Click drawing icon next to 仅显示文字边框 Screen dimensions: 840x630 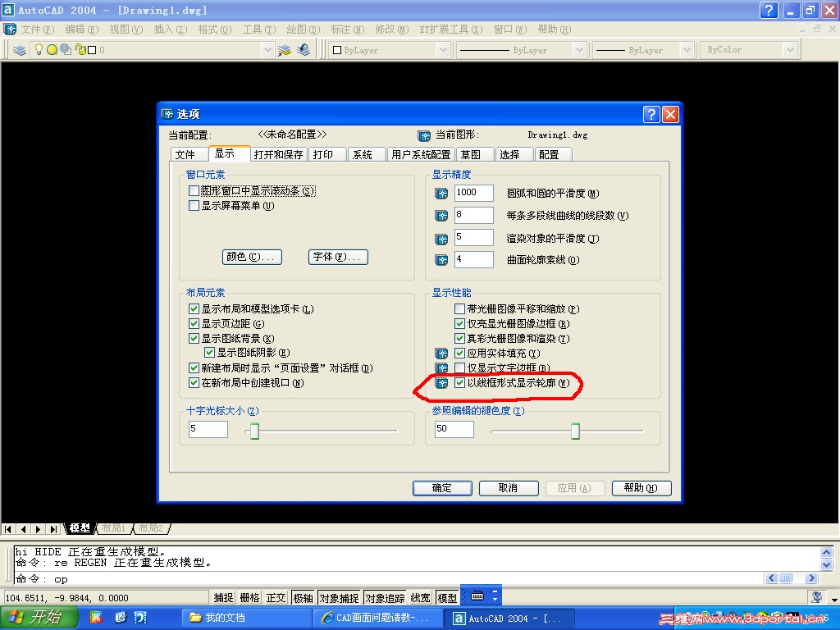(x=441, y=368)
